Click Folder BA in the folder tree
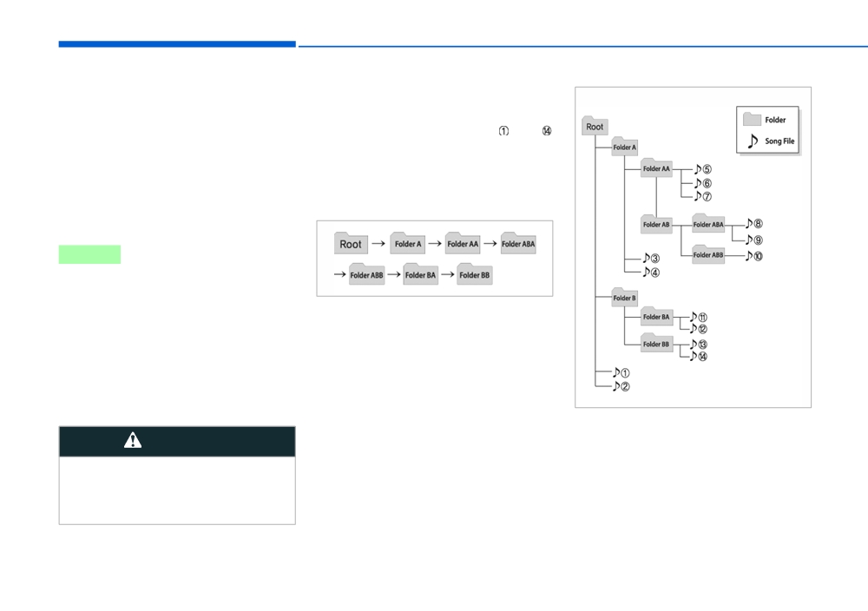Viewport: 868px width, 611px height. point(656,316)
